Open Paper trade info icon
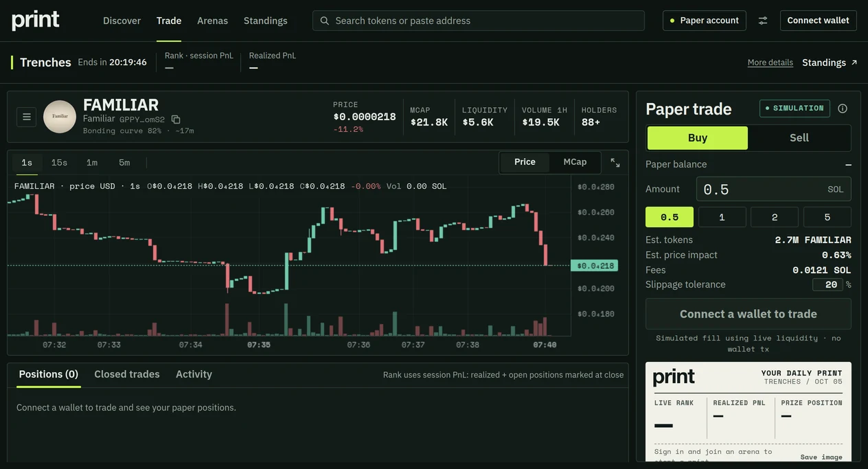Viewport: 868px width, 469px height. click(843, 108)
